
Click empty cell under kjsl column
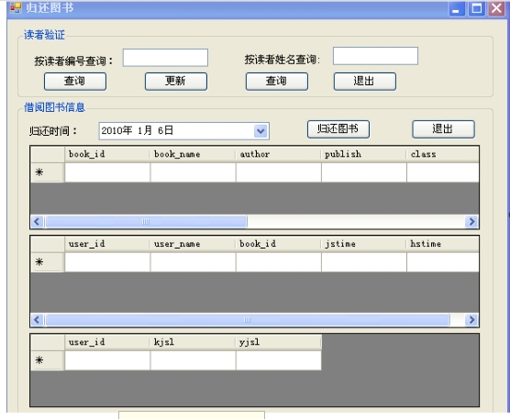click(x=193, y=360)
